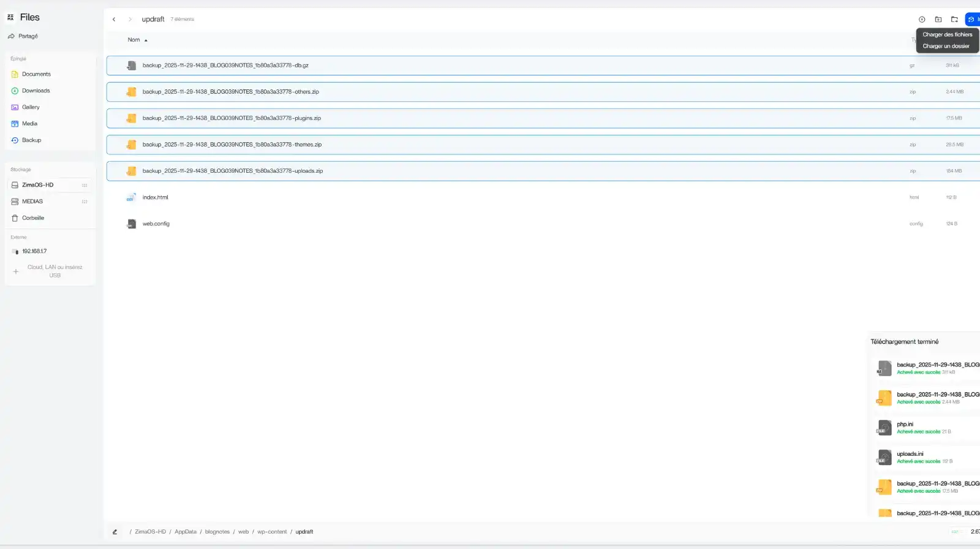Select the index.html file row
The image size is (980, 549).
155,197
